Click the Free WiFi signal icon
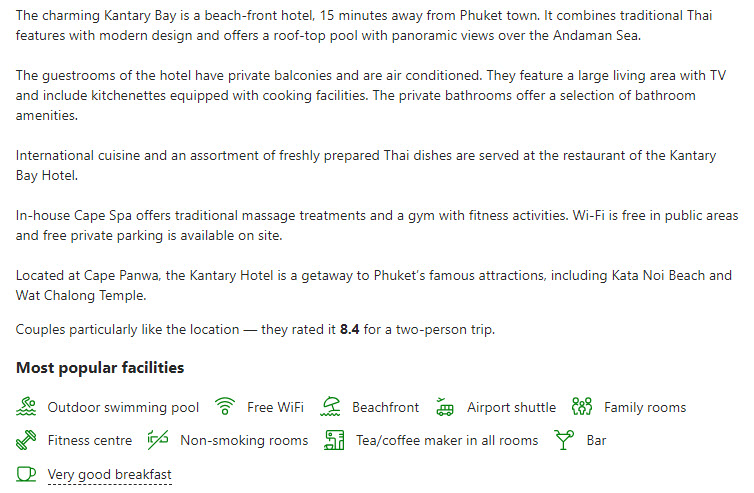Image resolution: width=754 pixels, height=493 pixels. point(225,406)
